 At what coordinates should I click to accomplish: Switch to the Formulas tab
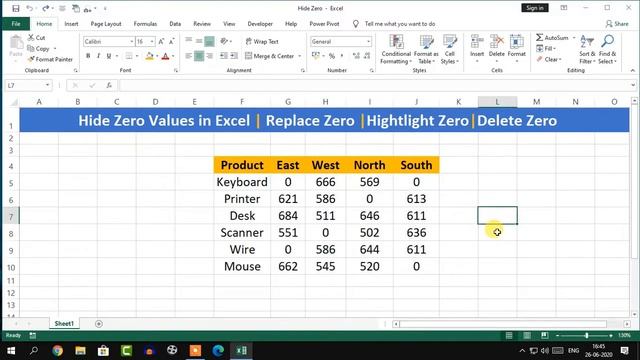145,24
